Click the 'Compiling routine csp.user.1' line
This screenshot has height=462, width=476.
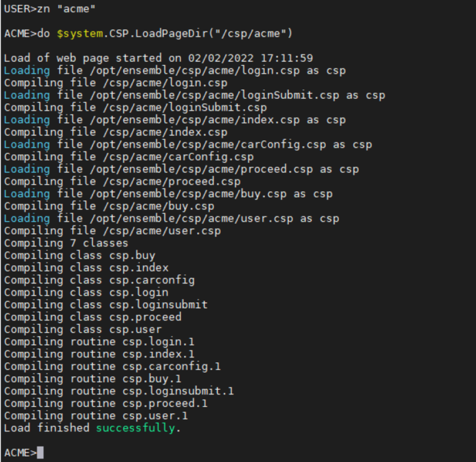96,416
